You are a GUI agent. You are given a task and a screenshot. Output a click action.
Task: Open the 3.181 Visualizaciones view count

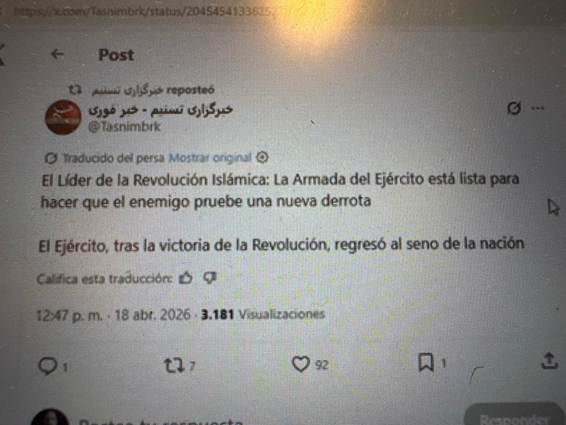(263, 314)
